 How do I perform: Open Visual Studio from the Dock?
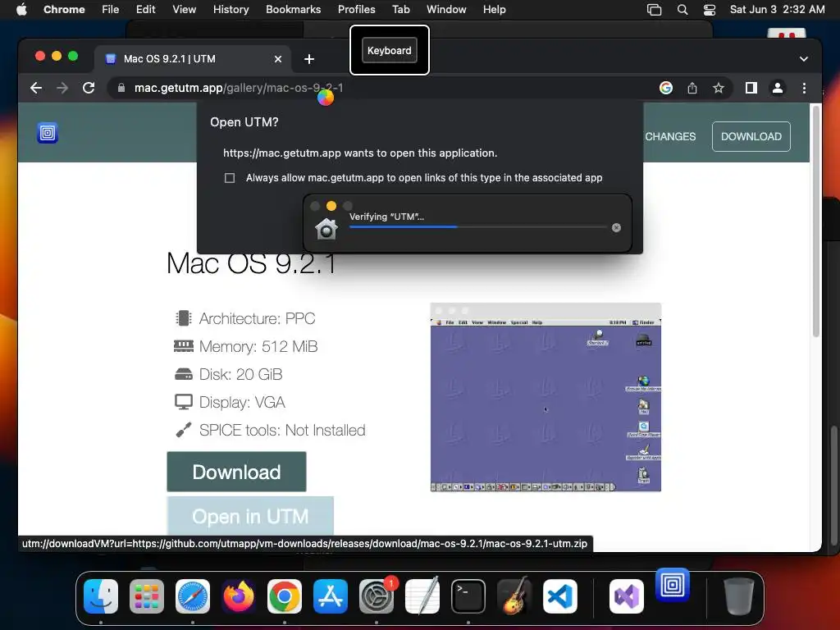[626, 596]
